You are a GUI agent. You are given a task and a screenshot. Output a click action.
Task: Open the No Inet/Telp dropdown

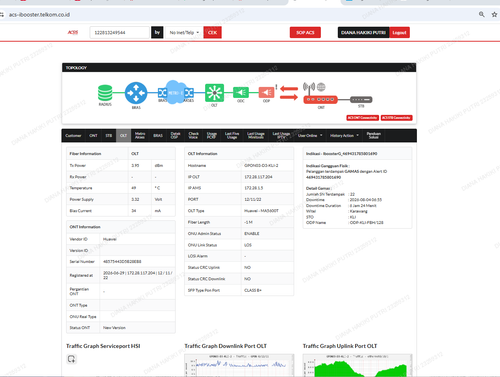[184, 32]
